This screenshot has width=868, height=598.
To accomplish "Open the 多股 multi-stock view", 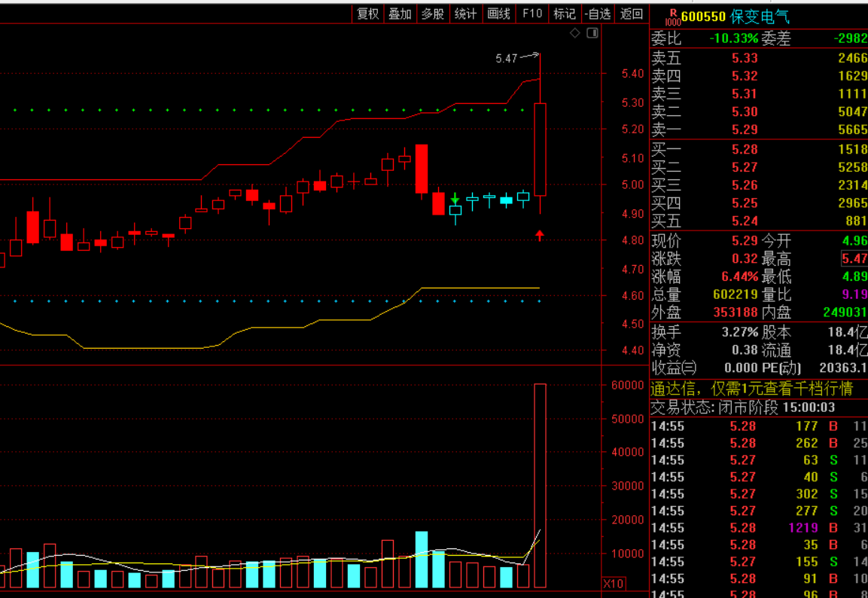I will click(x=433, y=14).
